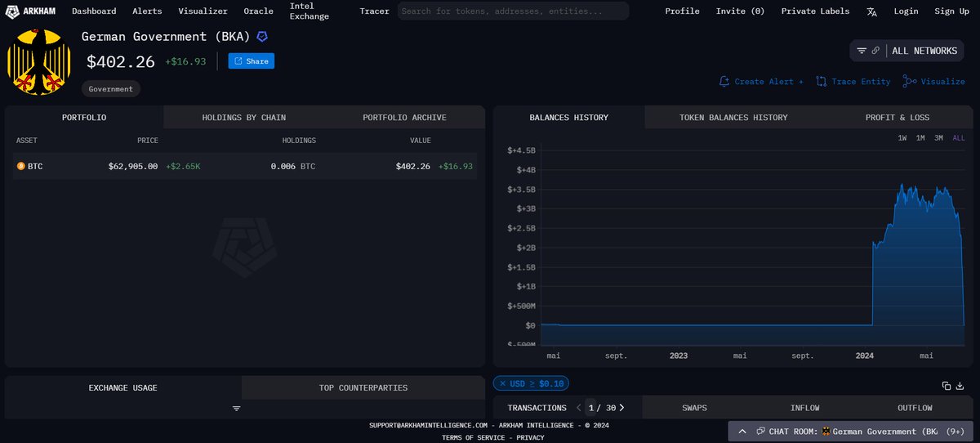Click the Sign Up link
The width and height of the screenshot is (980, 443).
pos(951,11)
